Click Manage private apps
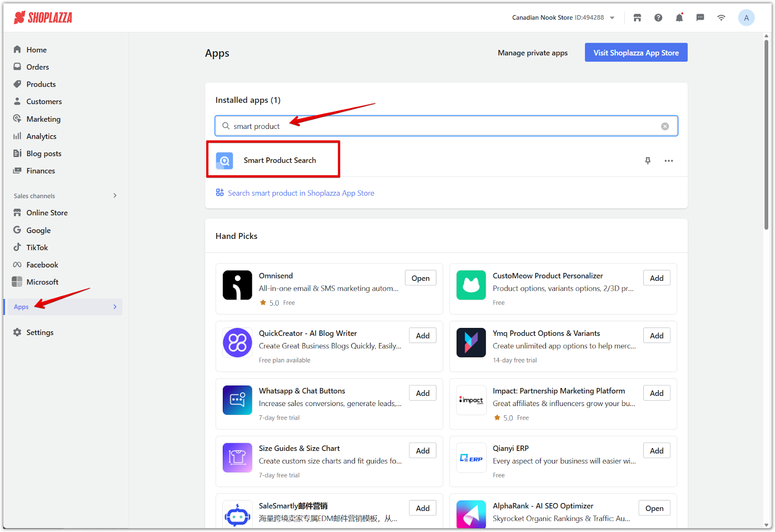Image resolution: width=775 pixels, height=532 pixels. (532, 53)
